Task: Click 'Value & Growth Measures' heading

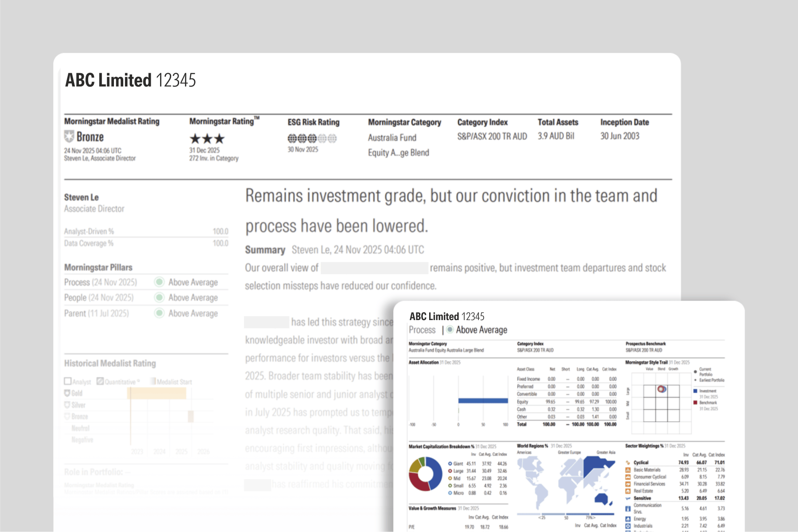Action: [x=432, y=509]
